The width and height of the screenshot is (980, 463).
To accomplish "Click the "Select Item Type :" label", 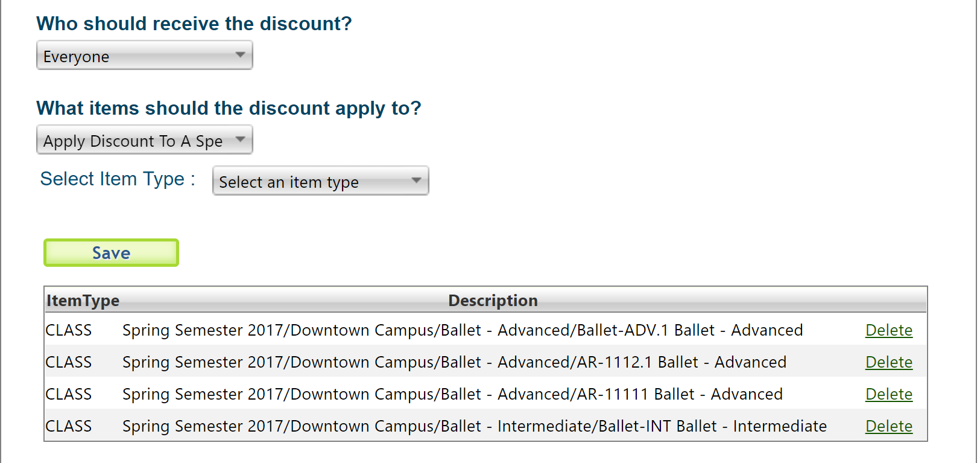I will pyautogui.click(x=118, y=179).
